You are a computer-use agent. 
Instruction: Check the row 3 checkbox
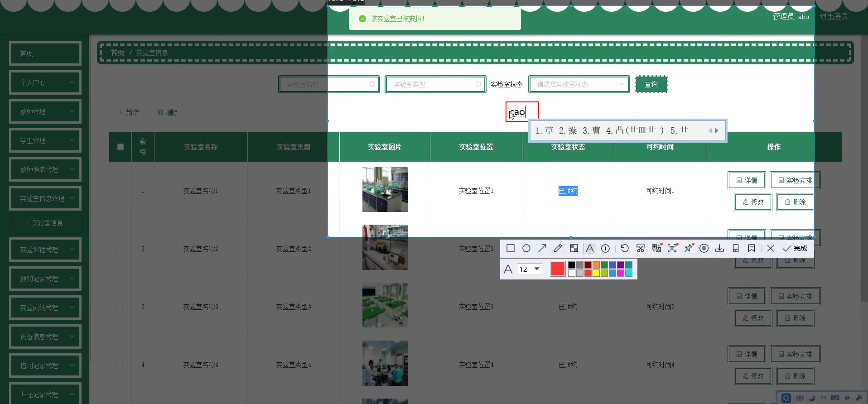[x=120, y=307]
